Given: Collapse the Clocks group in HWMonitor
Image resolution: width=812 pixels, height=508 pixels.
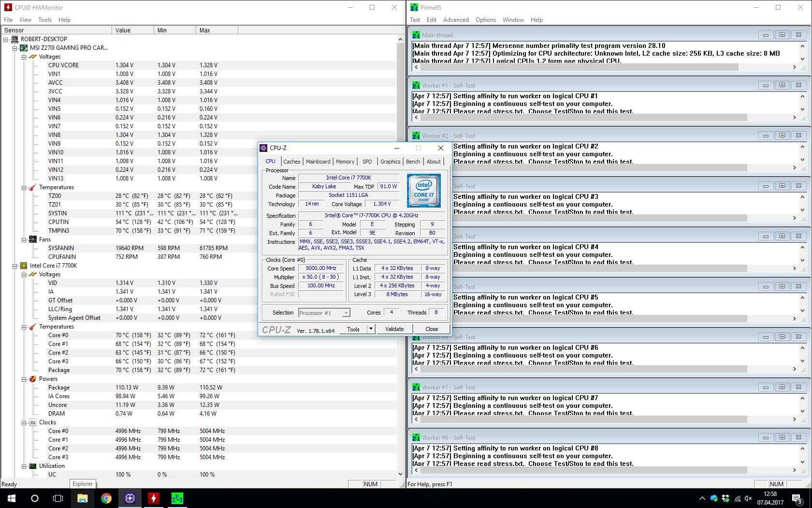Looking at the screenshot, I should 24,422.
